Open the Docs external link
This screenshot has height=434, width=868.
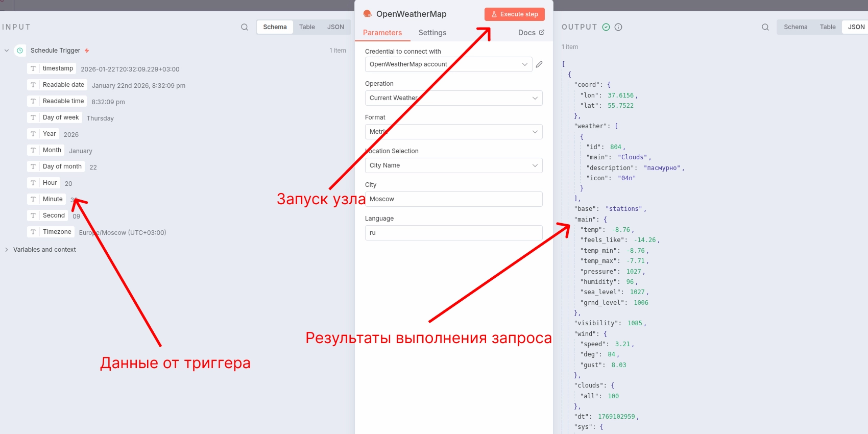tap(531, 33)
